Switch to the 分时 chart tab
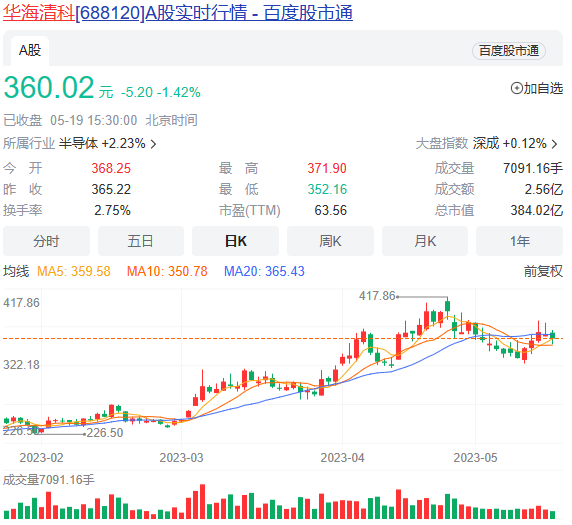572x525 pixels. [46, 241]
